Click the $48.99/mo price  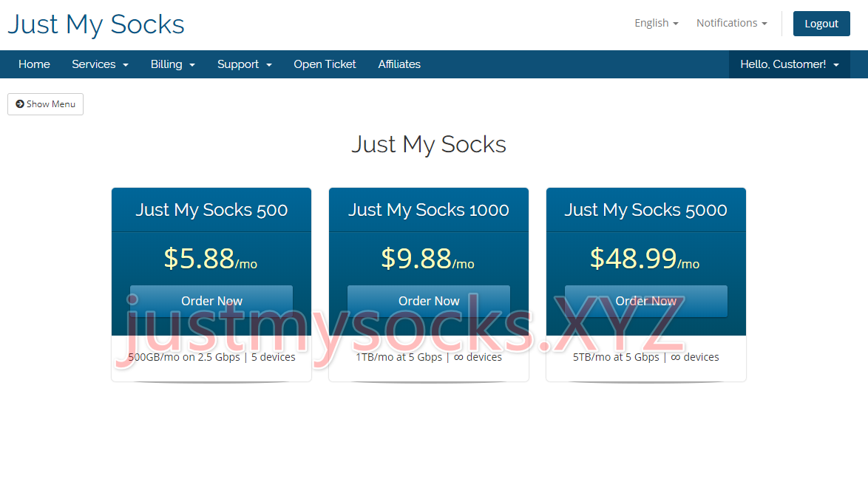(645, 259)
